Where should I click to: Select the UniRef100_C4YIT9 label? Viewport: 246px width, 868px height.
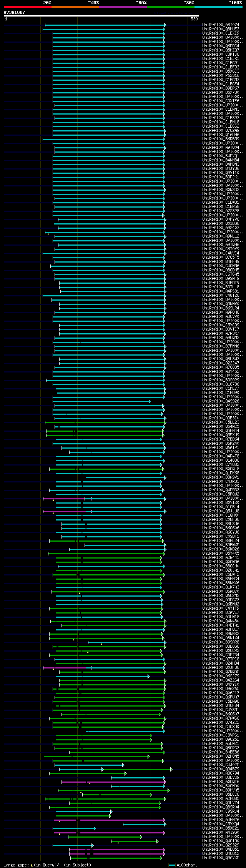pos(221,608)
